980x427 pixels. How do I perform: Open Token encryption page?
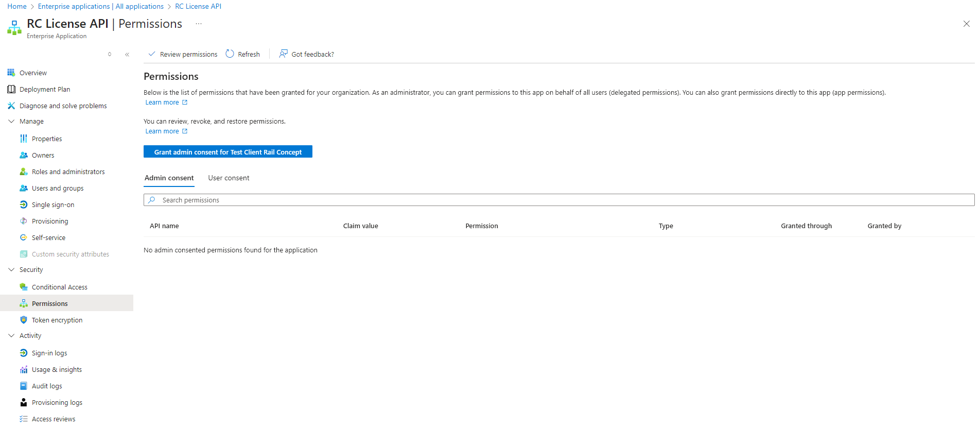point(57,320)
